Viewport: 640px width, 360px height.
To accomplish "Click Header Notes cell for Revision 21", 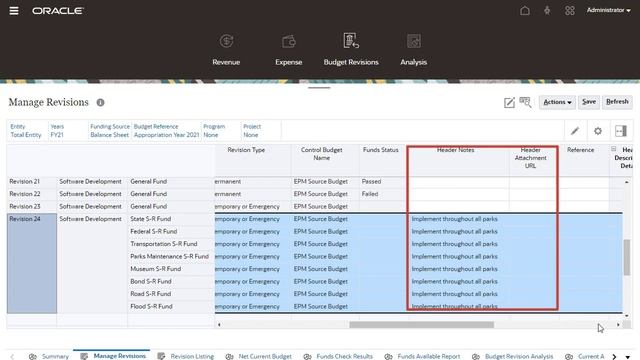I will (x=458, y=181).
